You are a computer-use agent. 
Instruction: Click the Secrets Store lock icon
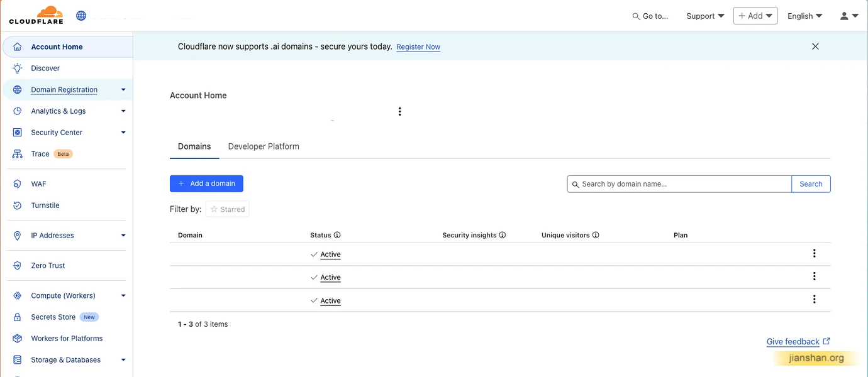click(18, 317)
